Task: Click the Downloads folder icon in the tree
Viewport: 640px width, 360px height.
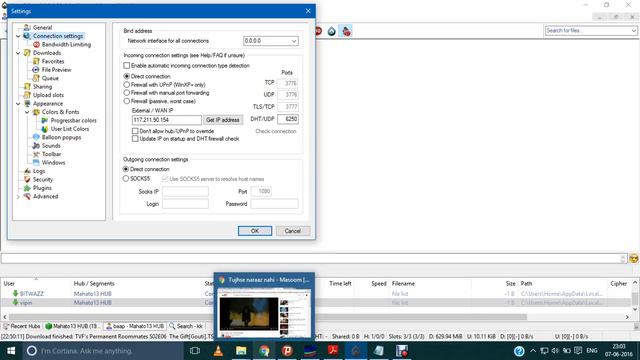Action: [x=27, y=53]
